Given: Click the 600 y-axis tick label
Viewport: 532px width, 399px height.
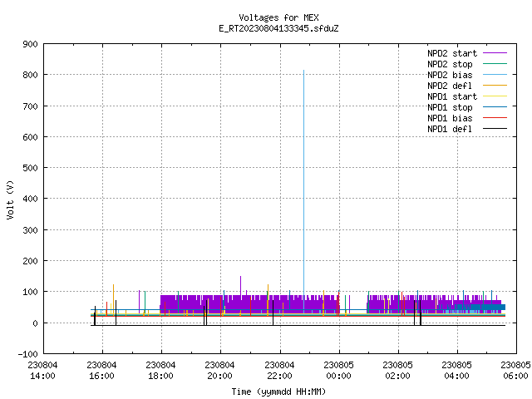Looking at the screenshot, I should tap(30, 137).
